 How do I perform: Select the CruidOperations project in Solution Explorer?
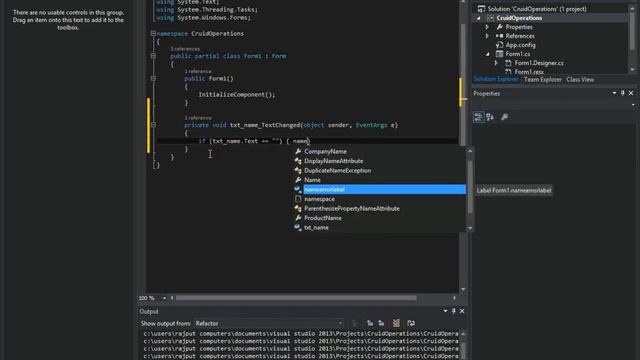[x=519, y=18]
